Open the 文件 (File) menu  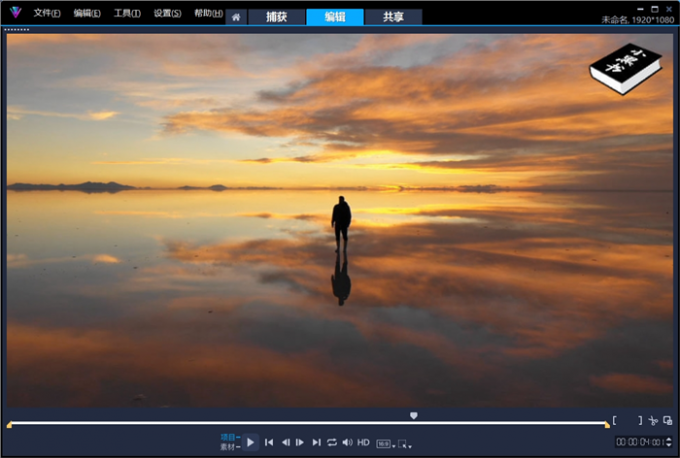pyautogui.click(x=46, y=13)
